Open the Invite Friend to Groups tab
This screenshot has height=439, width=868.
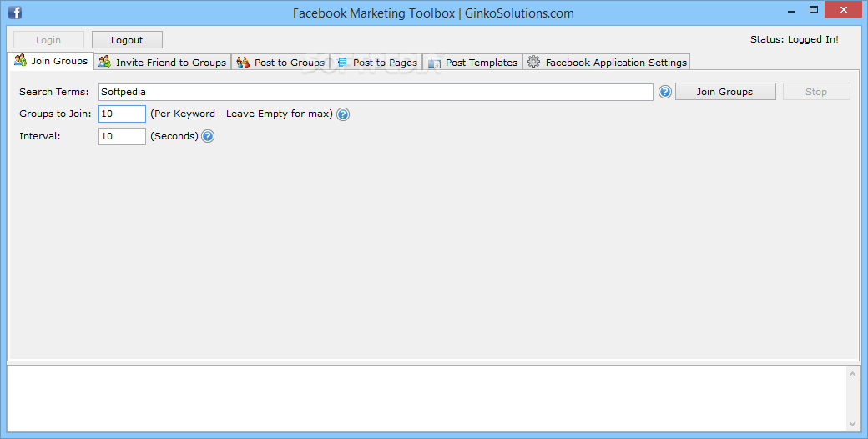[163, 62]
